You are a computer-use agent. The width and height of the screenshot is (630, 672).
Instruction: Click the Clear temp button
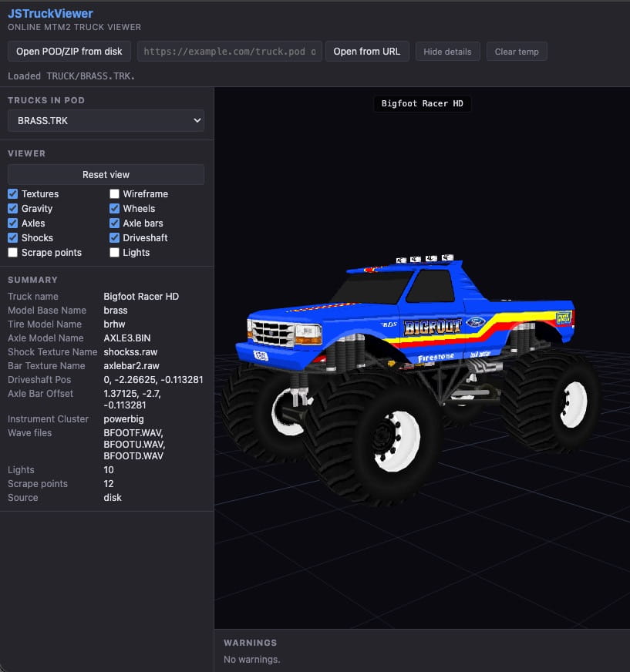tap(517, 52)
